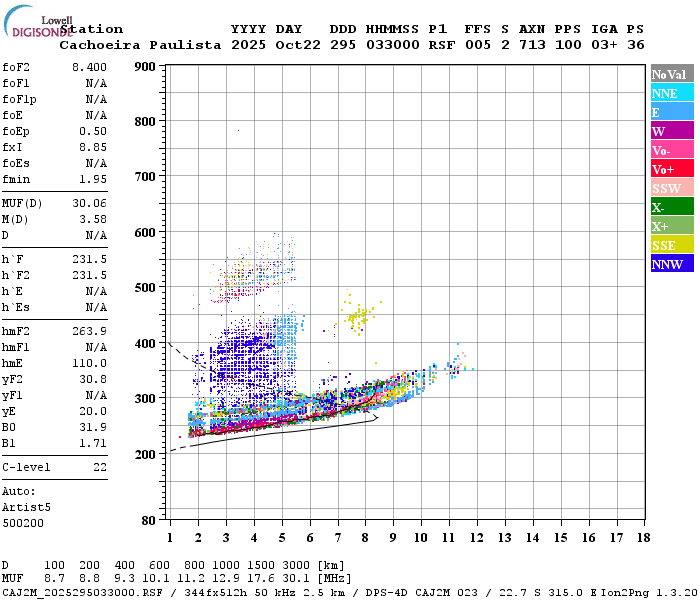Screen dimensions: 700x600
Task: Select the X- dark green legend swatch
Action: point(672,207)
